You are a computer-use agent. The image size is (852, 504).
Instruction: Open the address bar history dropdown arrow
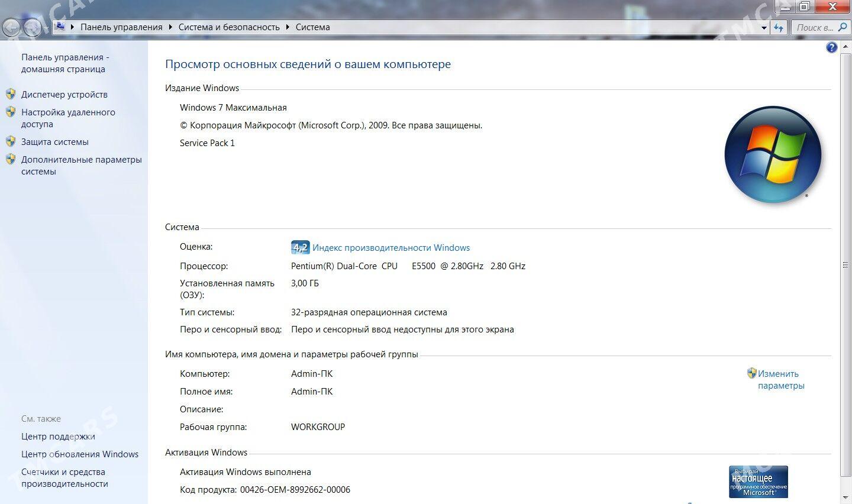pos(764,28)
